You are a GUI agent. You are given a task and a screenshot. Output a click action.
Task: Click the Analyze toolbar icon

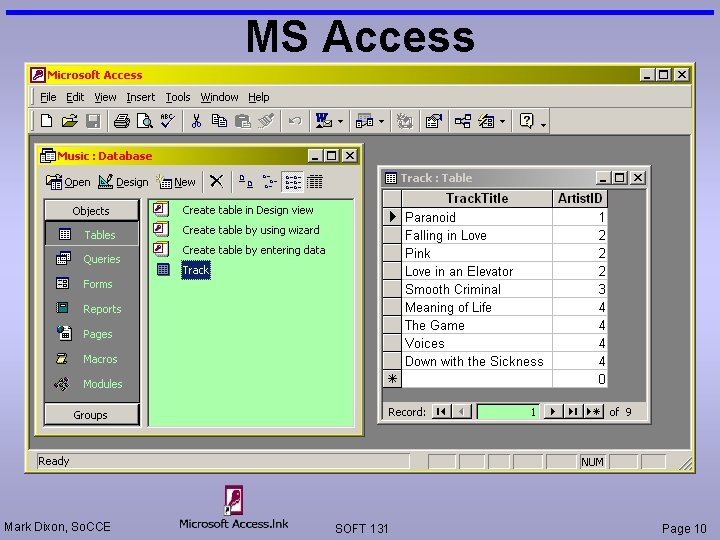coord(365,121)
